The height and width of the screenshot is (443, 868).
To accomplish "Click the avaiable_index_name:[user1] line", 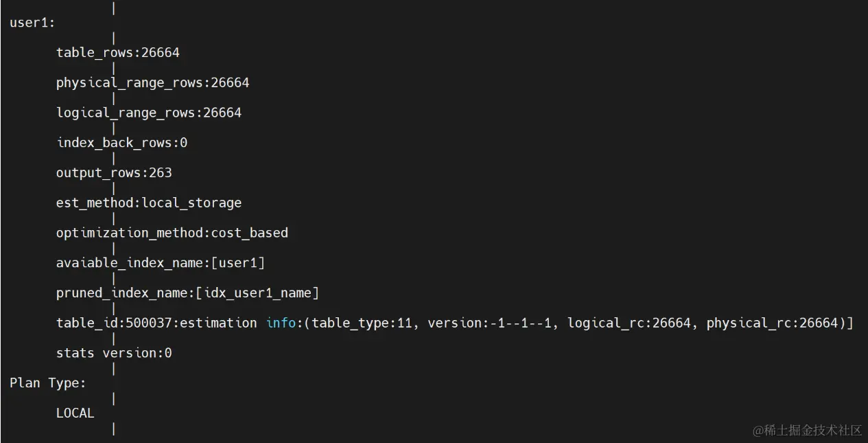I will [x=160, y=263].
